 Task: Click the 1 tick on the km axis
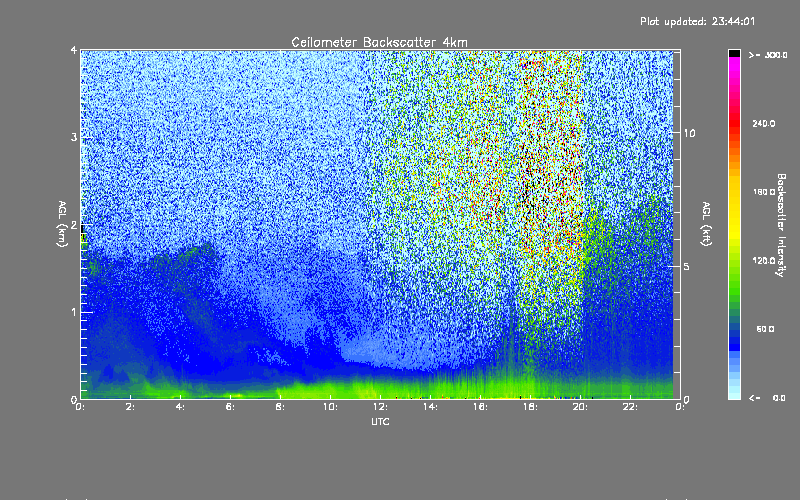pos(74,312)
